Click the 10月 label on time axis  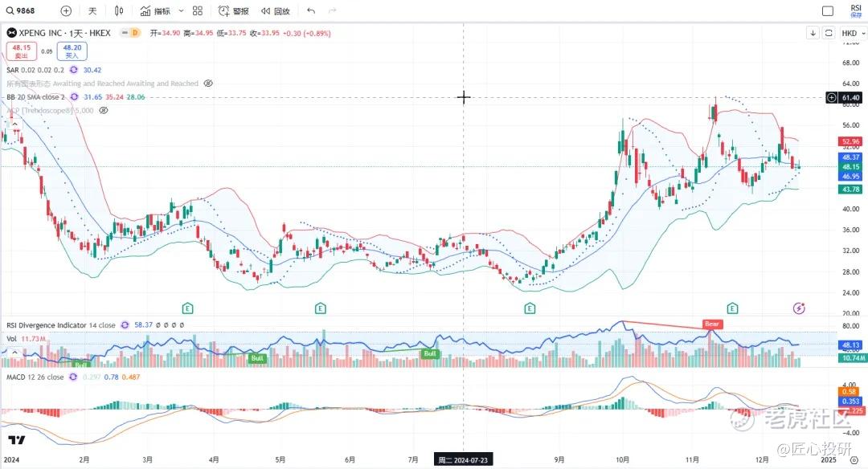point(623,459)
